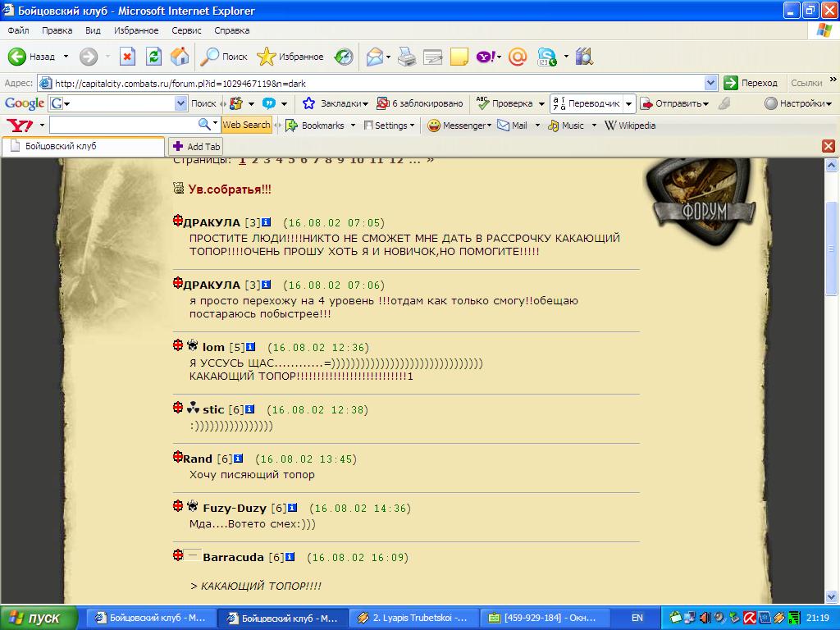840x630 pixels.
Task: Select the Бойцовский клуб browser tab
Action: pos(83,146)
